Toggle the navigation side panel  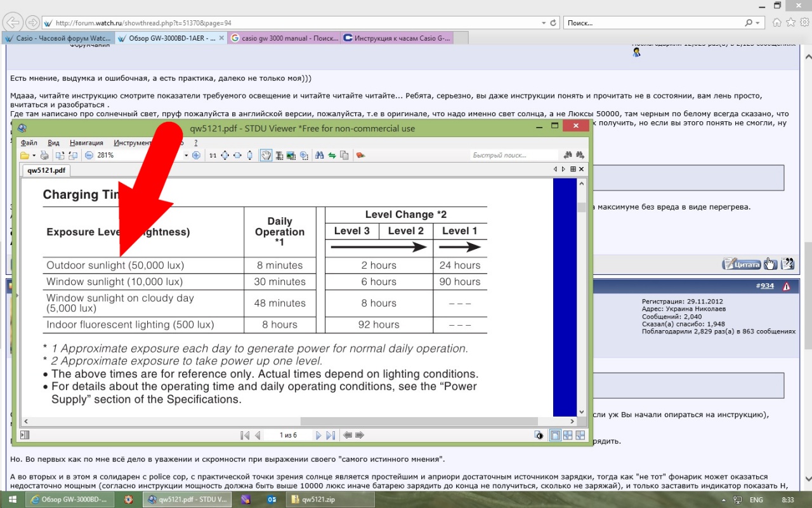[x=25, y=435]
